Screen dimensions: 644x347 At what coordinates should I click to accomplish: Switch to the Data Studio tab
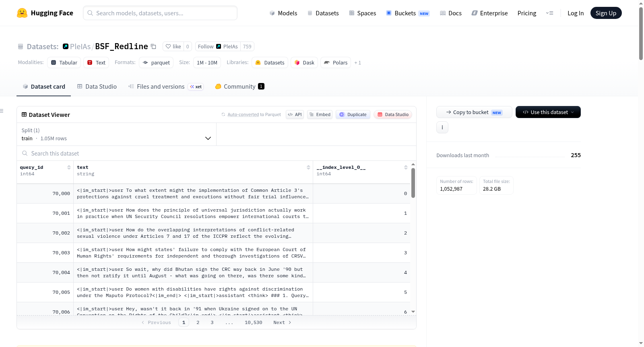coord(97,86)
